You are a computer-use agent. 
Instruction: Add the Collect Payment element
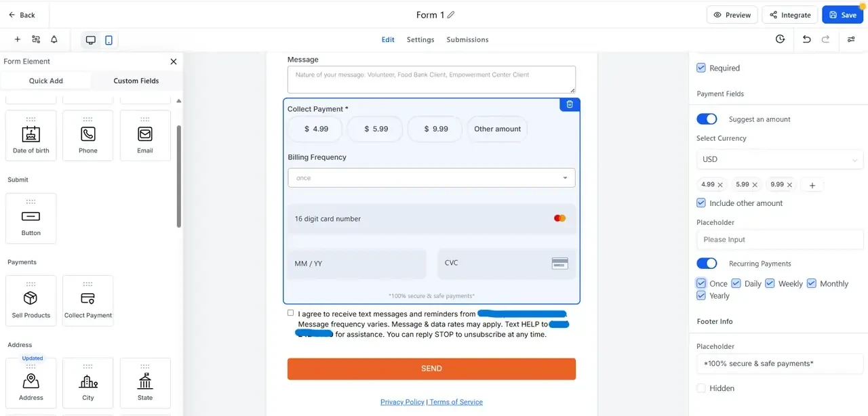pyautogui.click(x=88, y=301)
